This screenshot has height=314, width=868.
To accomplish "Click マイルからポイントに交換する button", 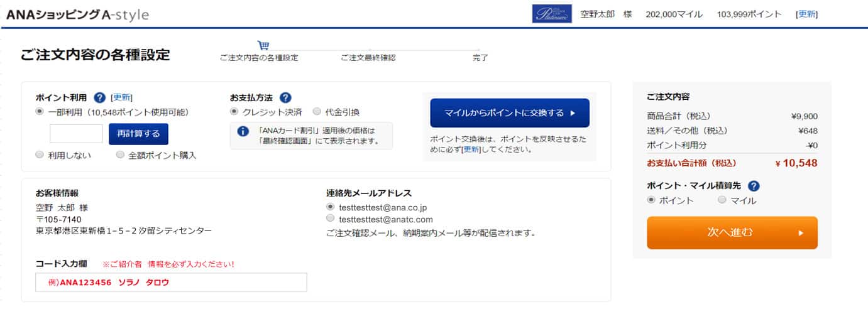I will [x=510, y=113].
